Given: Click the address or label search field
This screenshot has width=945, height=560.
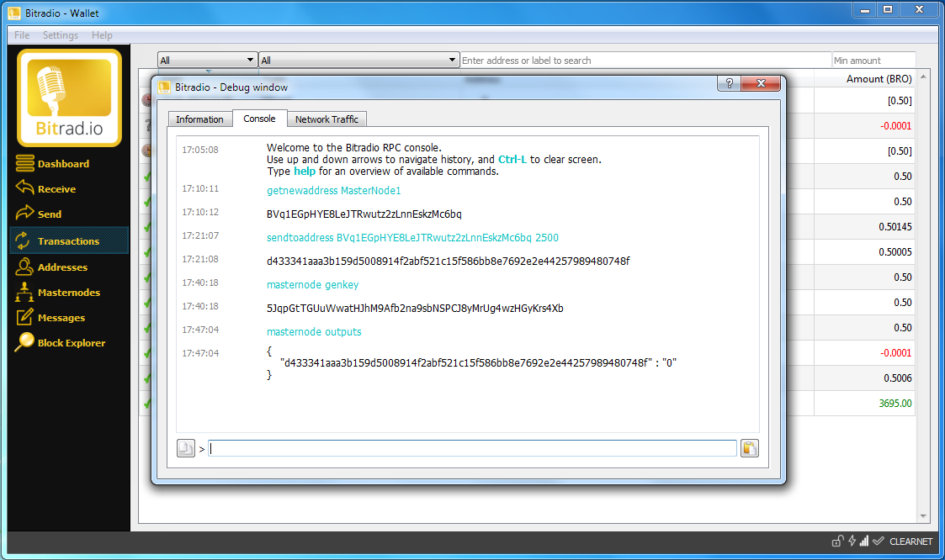Looking at the screenshot, I should point(645,61).
